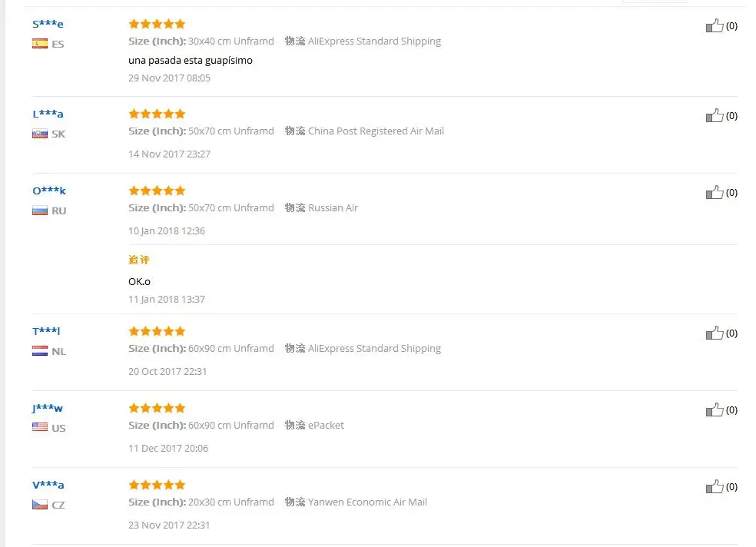This screenshot has height=547, width=756.
Task: Click the five-star rating on S***e's review
Action: (157, 24)
